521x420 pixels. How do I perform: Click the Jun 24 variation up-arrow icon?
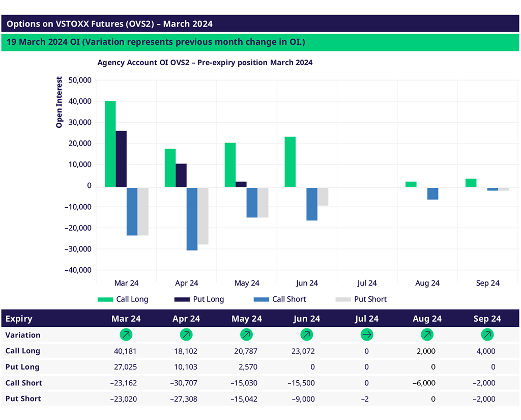[x=307, y=334]
